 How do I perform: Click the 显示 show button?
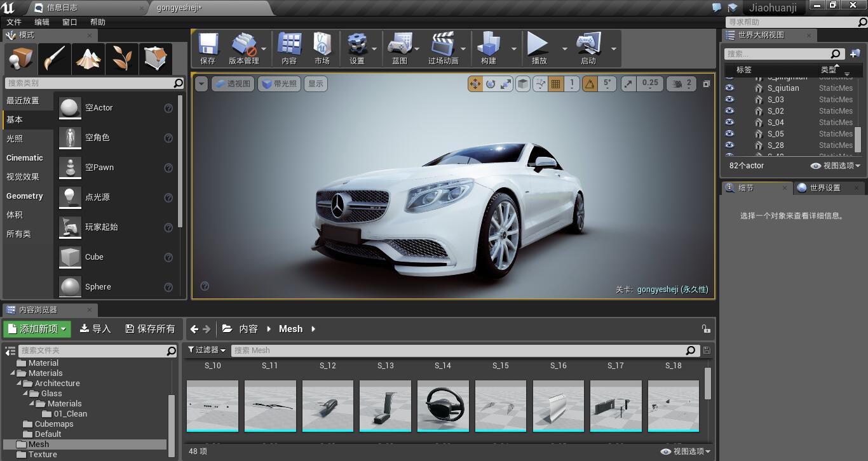click(316, 84)
